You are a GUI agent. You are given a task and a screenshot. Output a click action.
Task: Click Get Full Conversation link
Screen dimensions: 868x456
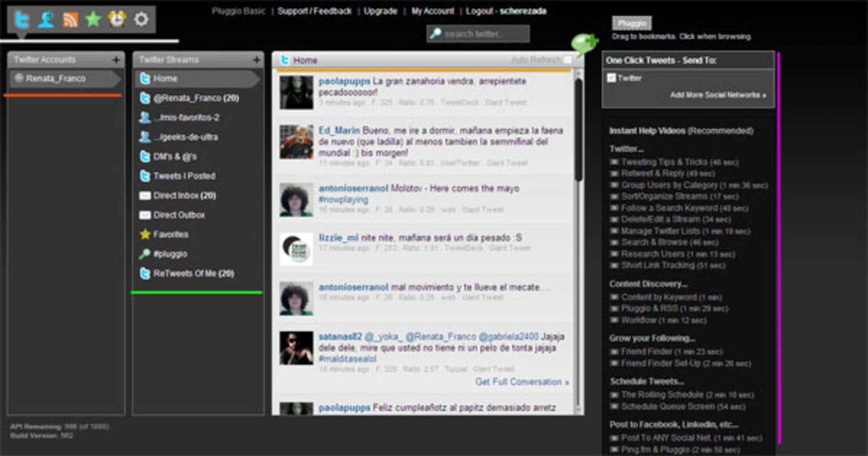[522, 382]
